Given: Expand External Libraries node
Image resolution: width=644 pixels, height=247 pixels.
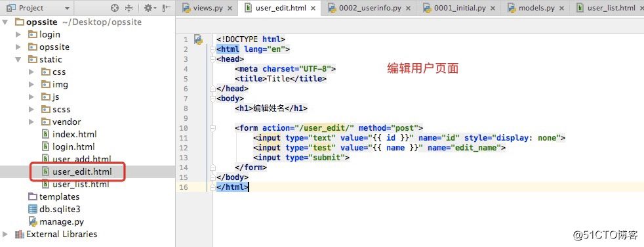Looking at the screenshot, I should [5, 235].
